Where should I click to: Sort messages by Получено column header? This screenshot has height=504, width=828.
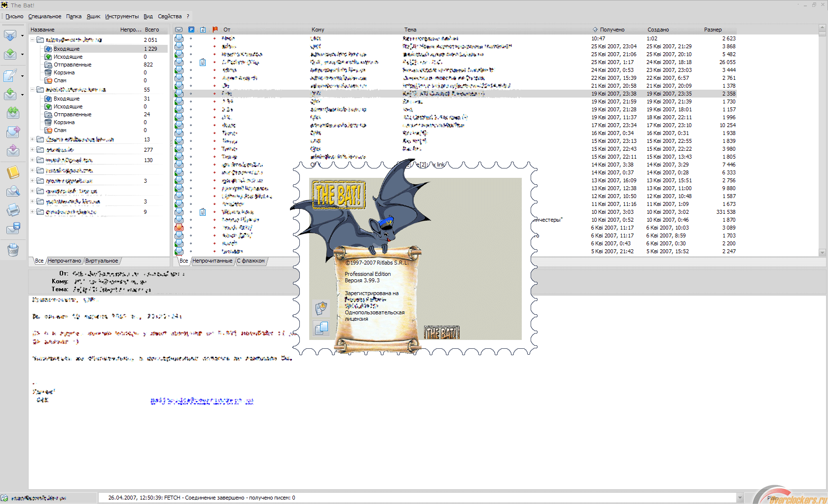(x=612, y=30)
